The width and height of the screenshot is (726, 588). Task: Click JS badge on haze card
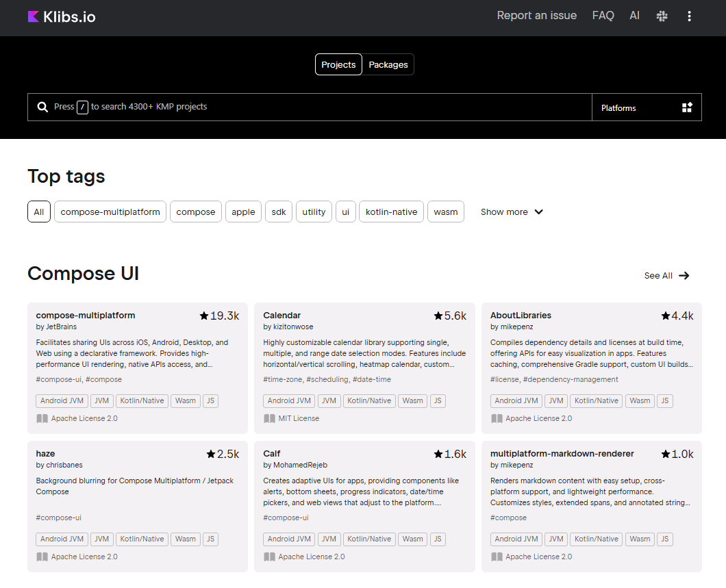[x=211, y=539]
